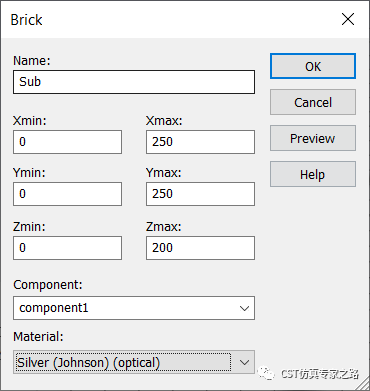
Task: Focus the Xmin input field
Action: [x=67, y=142]
